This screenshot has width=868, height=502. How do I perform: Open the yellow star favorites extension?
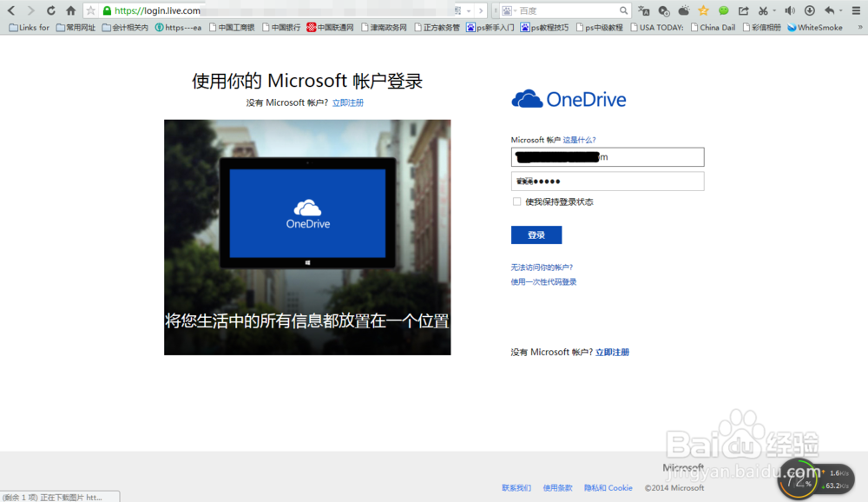pyautogui.click(x=704, y=10)
